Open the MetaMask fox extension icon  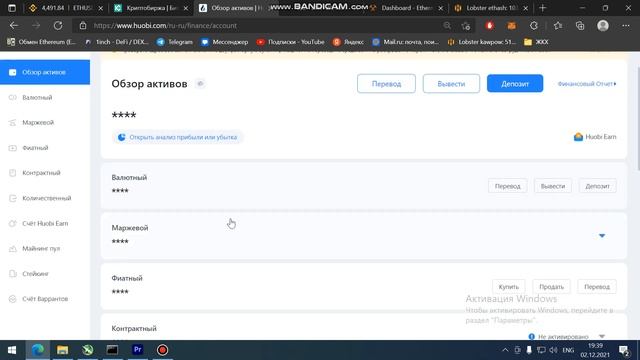tap(511, 26)
